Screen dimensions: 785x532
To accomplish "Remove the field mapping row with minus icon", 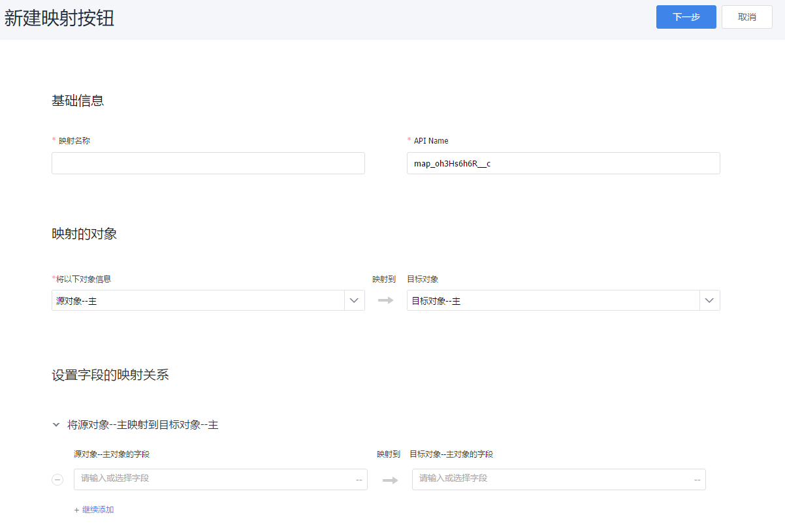I will (x=57, y=480).
